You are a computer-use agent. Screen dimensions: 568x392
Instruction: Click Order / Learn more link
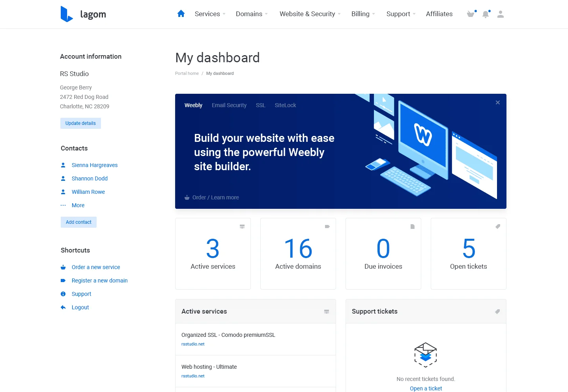click(216, 197)
